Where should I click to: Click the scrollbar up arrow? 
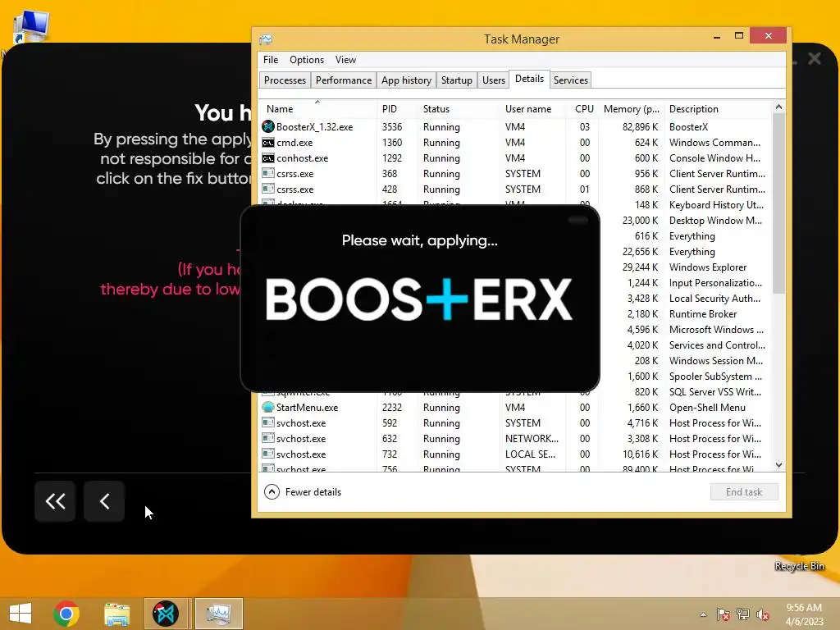pyautogui.click(x=779, y=107)
